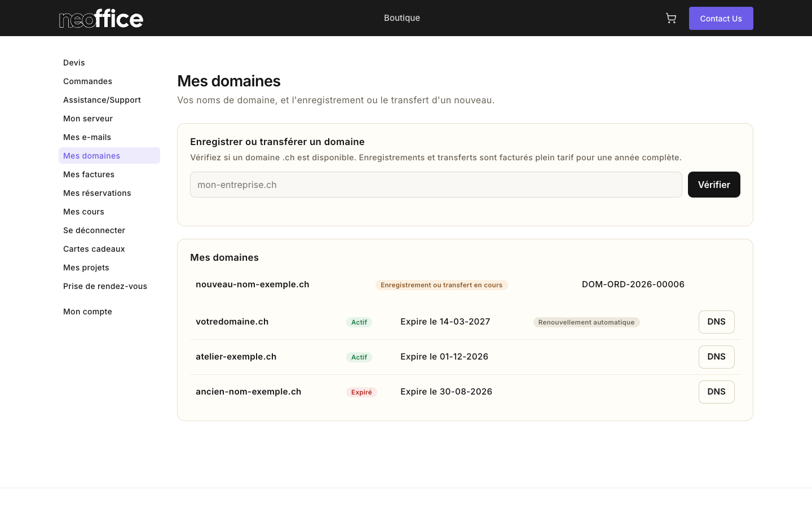Screen dimensions: 812x508
Task: Open the Boutique menu item
Action: click(401, 18)
